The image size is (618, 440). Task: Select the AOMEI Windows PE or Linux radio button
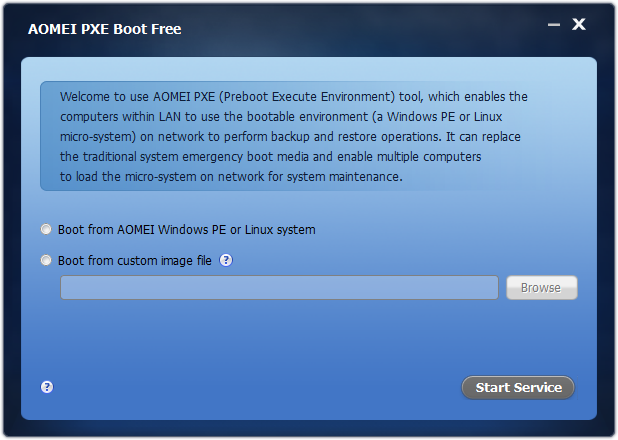(x=46, y=230)
